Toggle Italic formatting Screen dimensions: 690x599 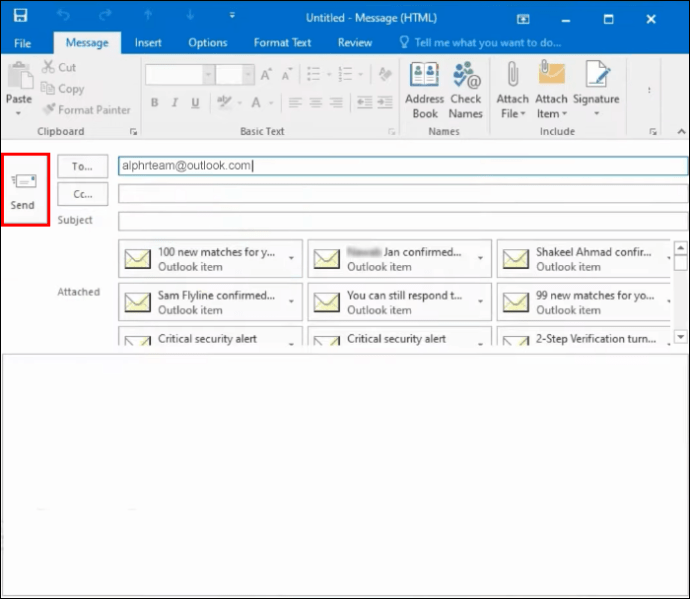coord(174,103)
